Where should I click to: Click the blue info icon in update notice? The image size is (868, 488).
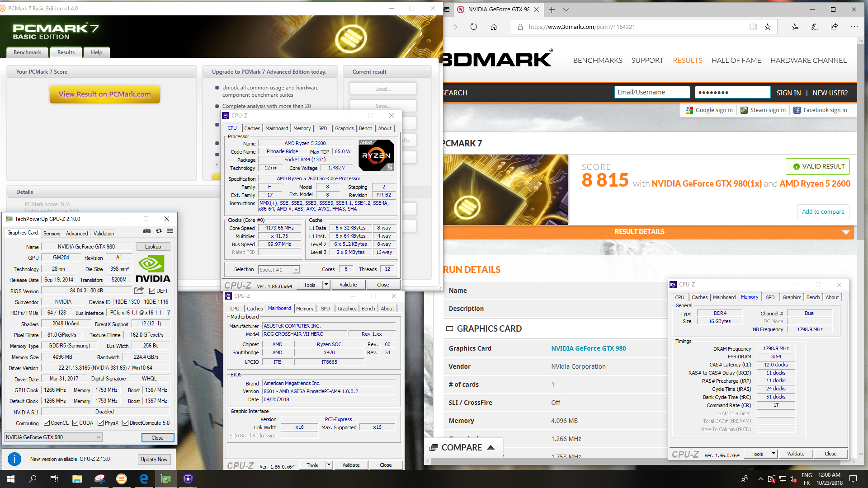14,459
